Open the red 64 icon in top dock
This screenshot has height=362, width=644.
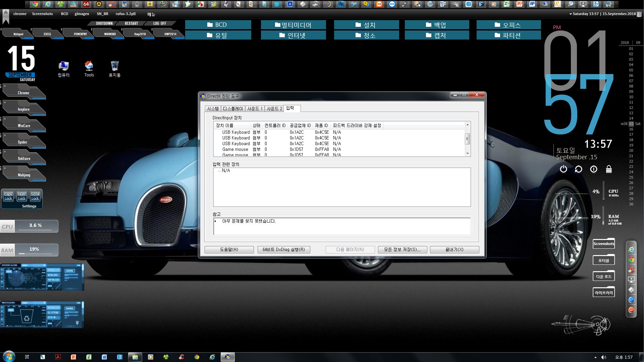click(86, 4)
